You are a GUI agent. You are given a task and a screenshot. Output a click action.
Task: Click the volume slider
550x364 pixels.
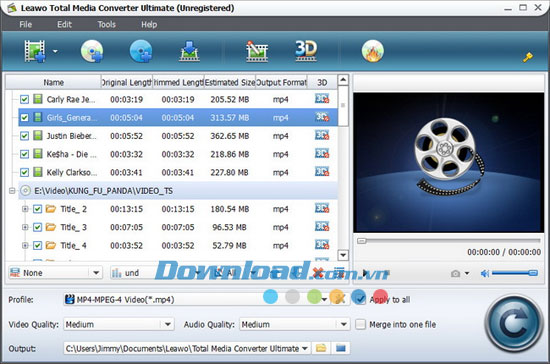tap(515, 273)
